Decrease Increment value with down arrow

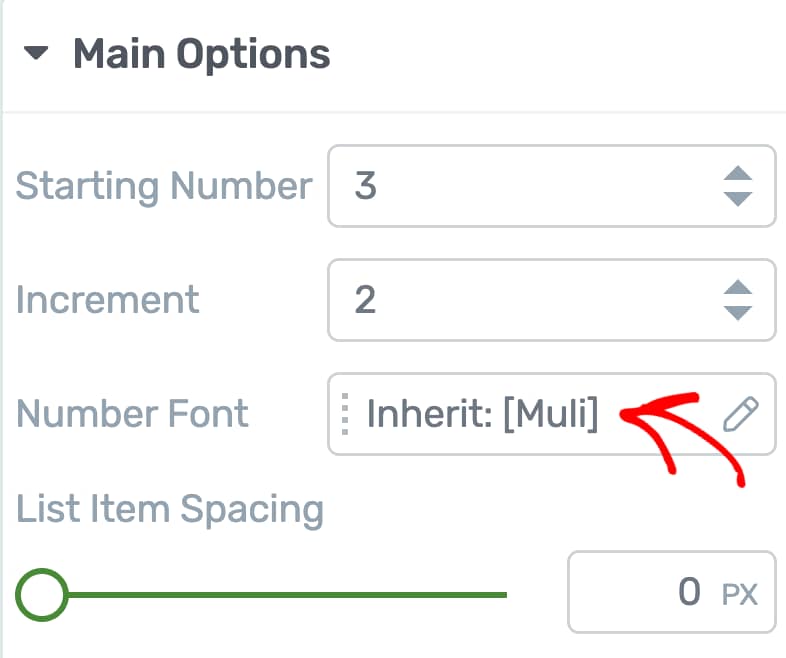pyautogui.click(x=738, y=313)
